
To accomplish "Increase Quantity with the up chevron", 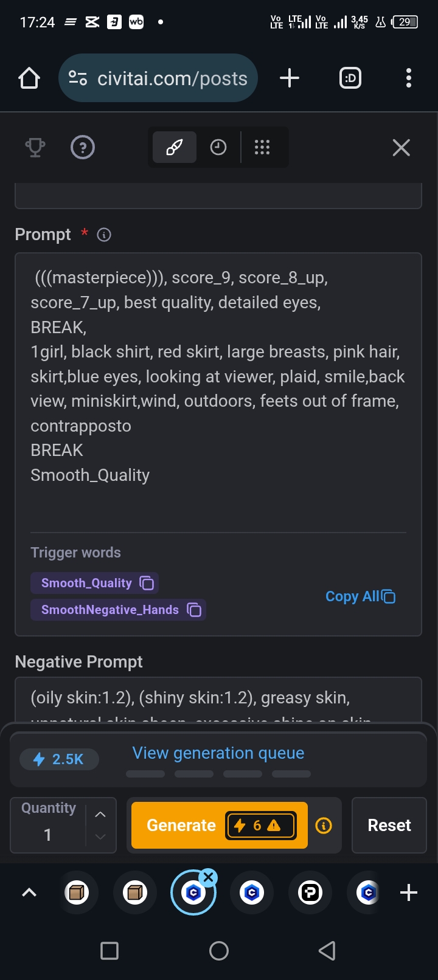I will [x=100, y=815].
